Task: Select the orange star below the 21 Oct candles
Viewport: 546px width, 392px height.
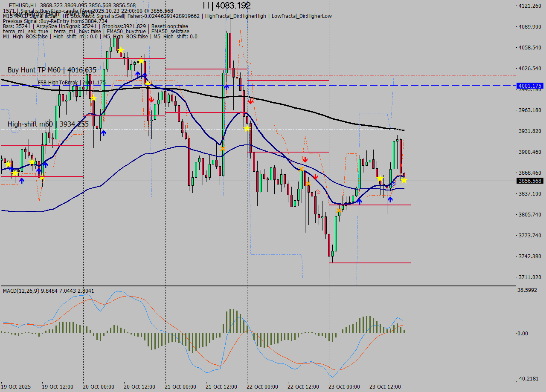Action: click(x=222, y=148)
